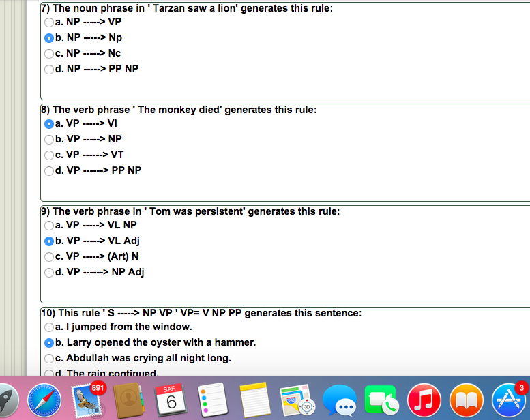Open Launchpad rocket icon in dock
Screen dimensions: 530x420
pyautogui.click(x=7, y=399)
